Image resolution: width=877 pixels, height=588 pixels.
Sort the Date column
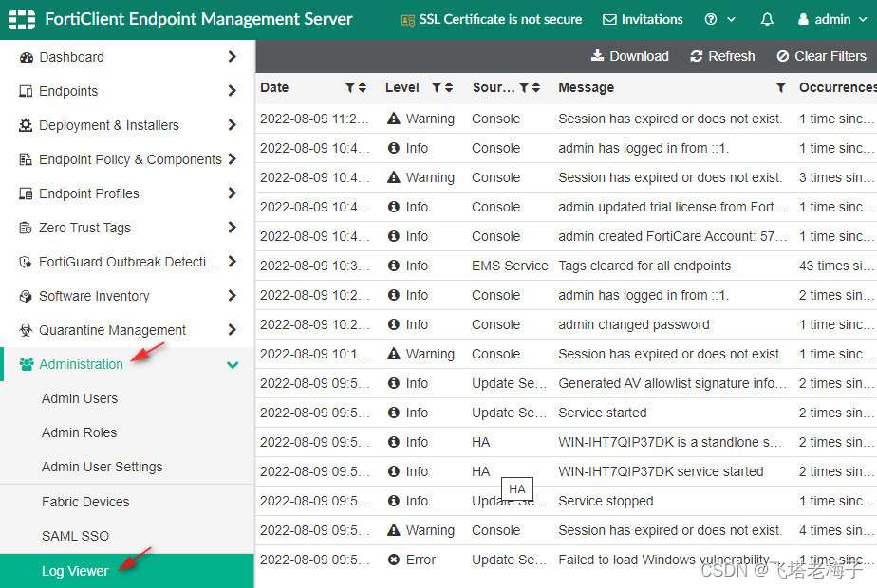click(x=363, y=87)
